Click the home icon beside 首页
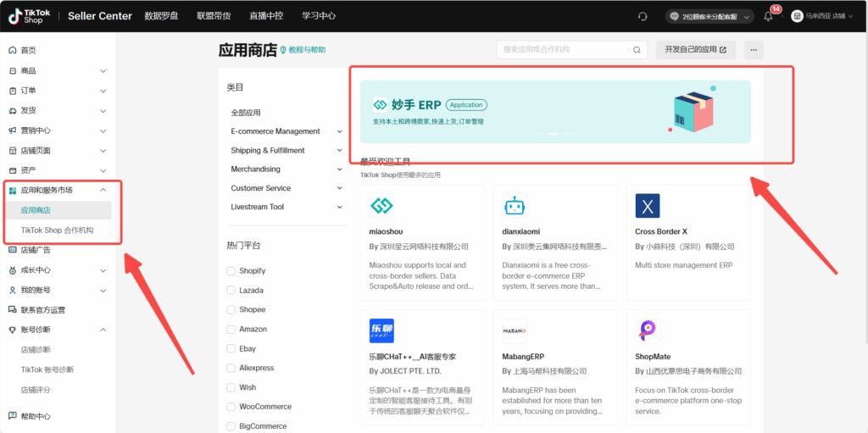 (13, 50)
